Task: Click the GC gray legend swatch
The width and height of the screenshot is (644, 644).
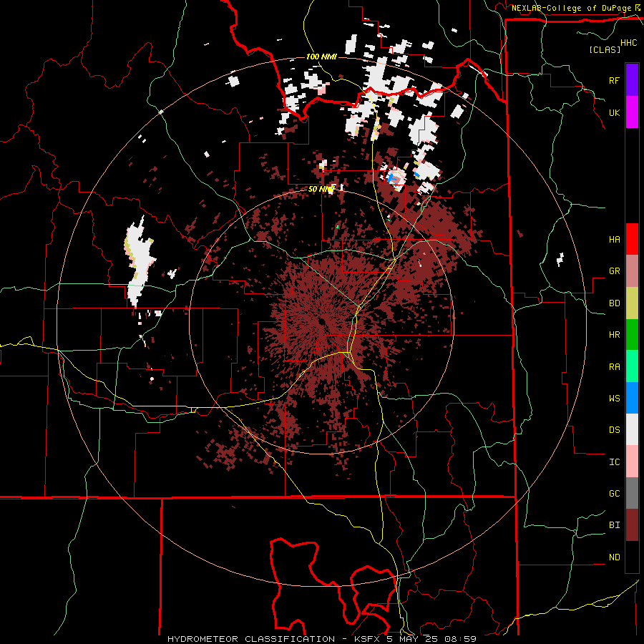Action: 632,493
